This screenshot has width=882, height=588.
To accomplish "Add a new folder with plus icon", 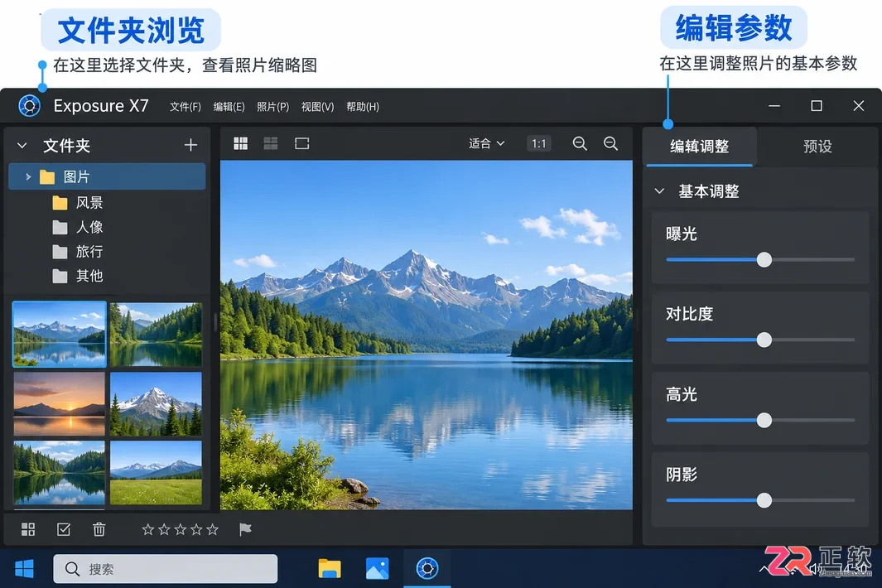I will (x=190, y=145).
